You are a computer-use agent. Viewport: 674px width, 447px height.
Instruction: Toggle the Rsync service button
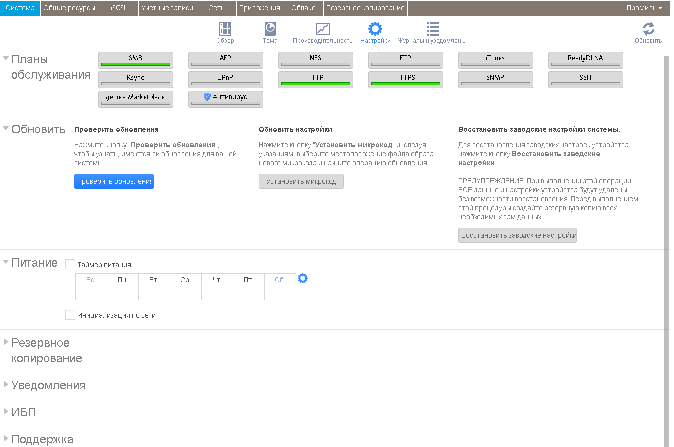click(x=135, y=80)
